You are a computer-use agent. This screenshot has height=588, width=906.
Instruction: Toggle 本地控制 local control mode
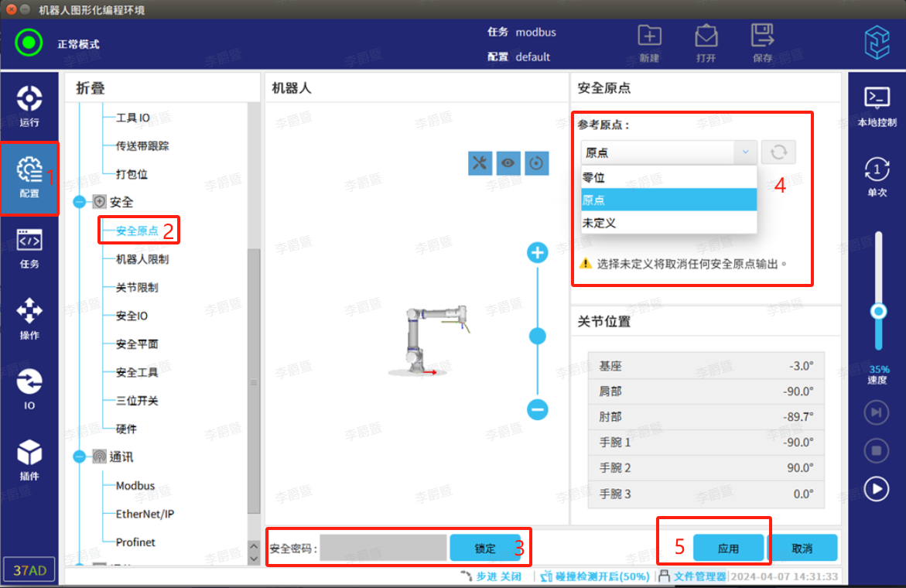coord(877,106)
